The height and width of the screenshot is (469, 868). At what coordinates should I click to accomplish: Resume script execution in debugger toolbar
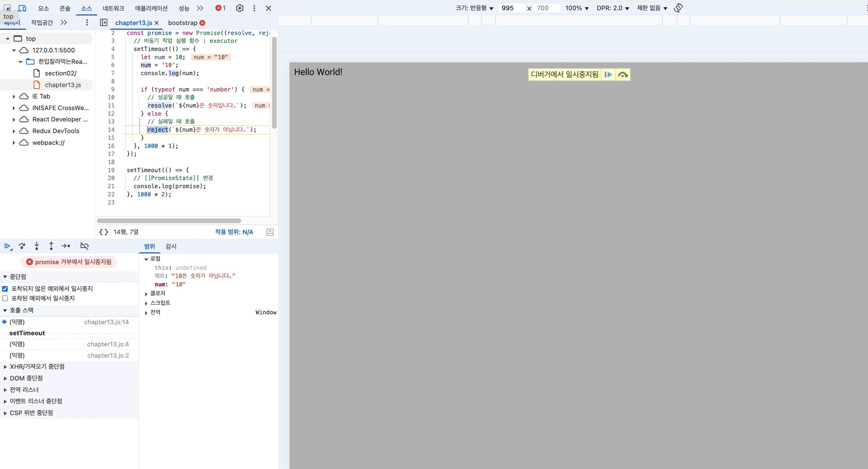[7, 246]
